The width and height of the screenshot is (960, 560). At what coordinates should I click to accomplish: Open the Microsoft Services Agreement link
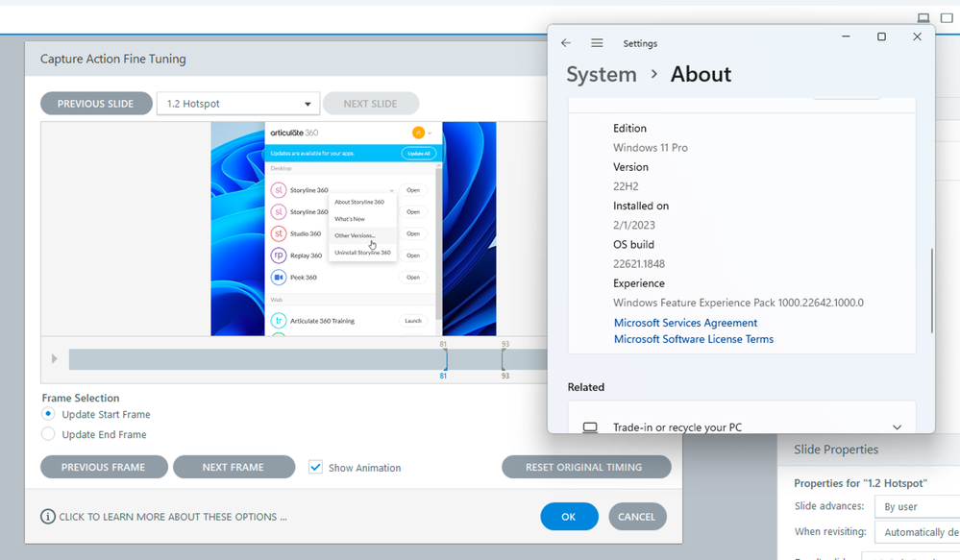(685, 323)
